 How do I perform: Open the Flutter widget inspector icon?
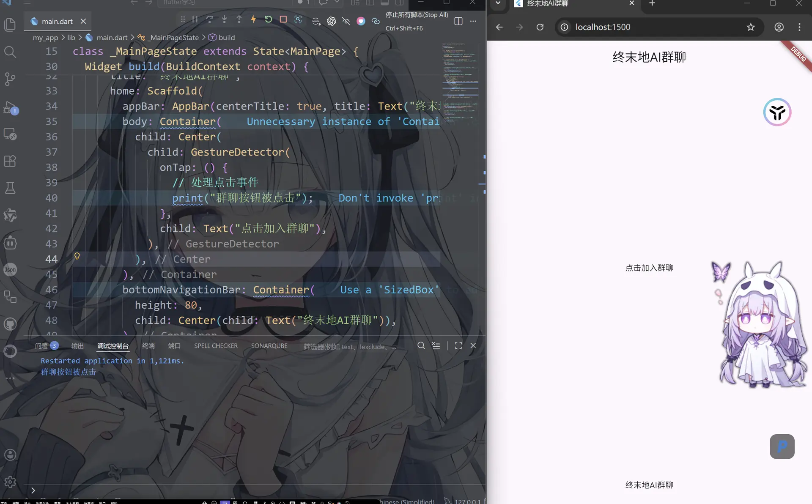(298, 19)
